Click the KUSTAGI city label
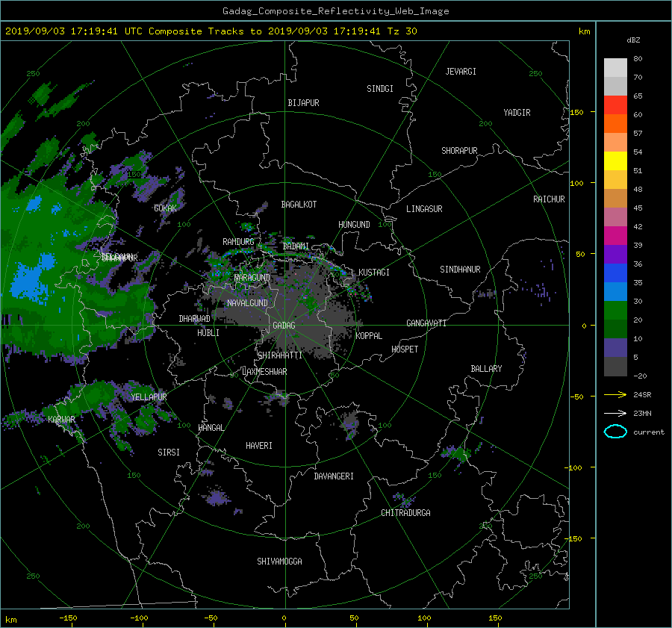 (x=374, y=273)
